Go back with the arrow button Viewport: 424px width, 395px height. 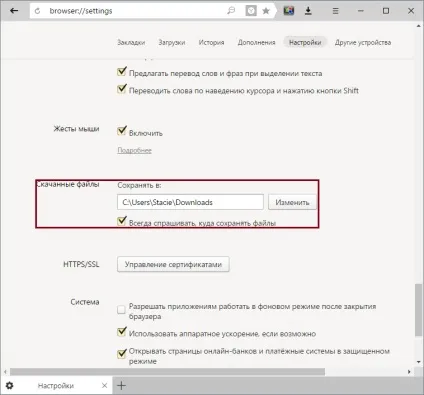click(x=14, y=11)
